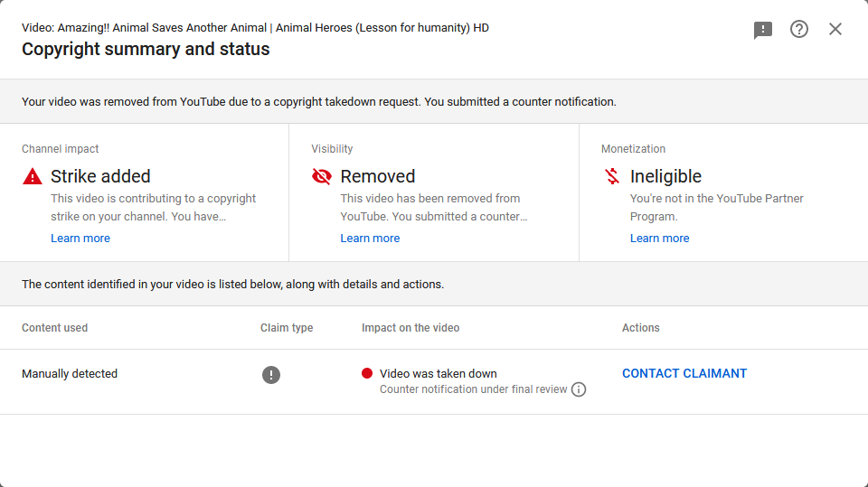Click the CONTACT CLAIMANT button
This screenshot has height=487, width=868.
pyautogui.click(x=684, y=373)
